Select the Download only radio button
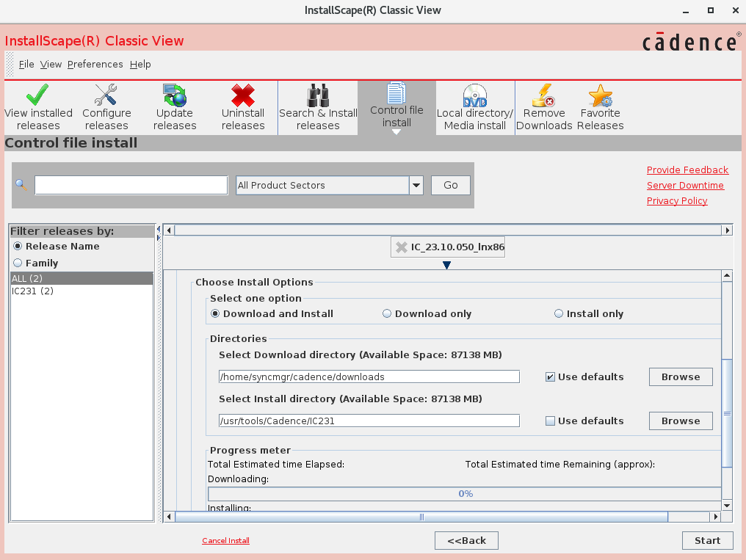 click(387, 313)
